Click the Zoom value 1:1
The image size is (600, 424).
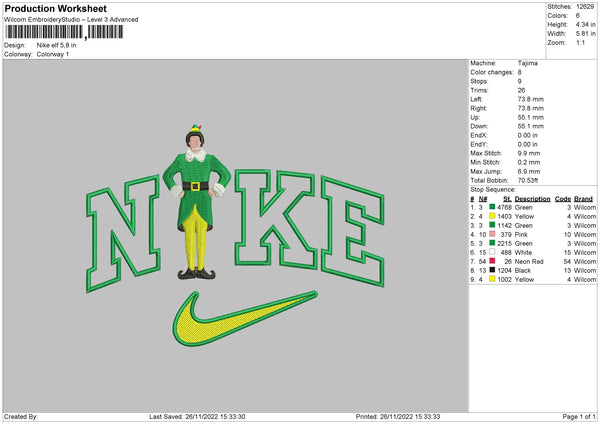580,42
